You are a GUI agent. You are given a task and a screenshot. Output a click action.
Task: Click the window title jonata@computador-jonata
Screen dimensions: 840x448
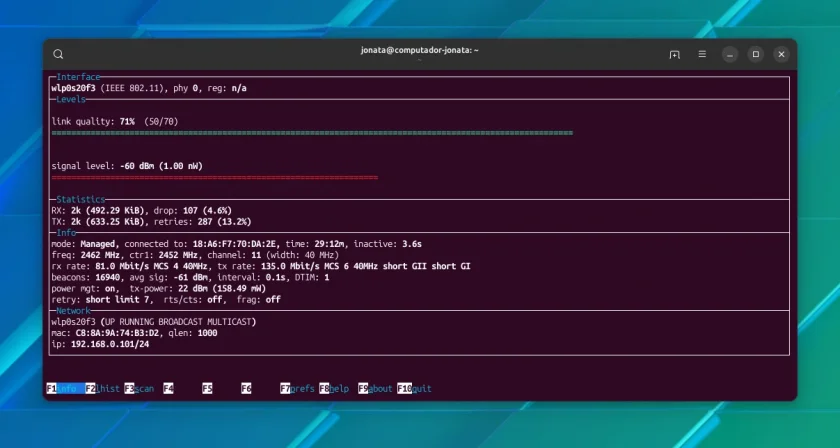[x=419, y=50]
